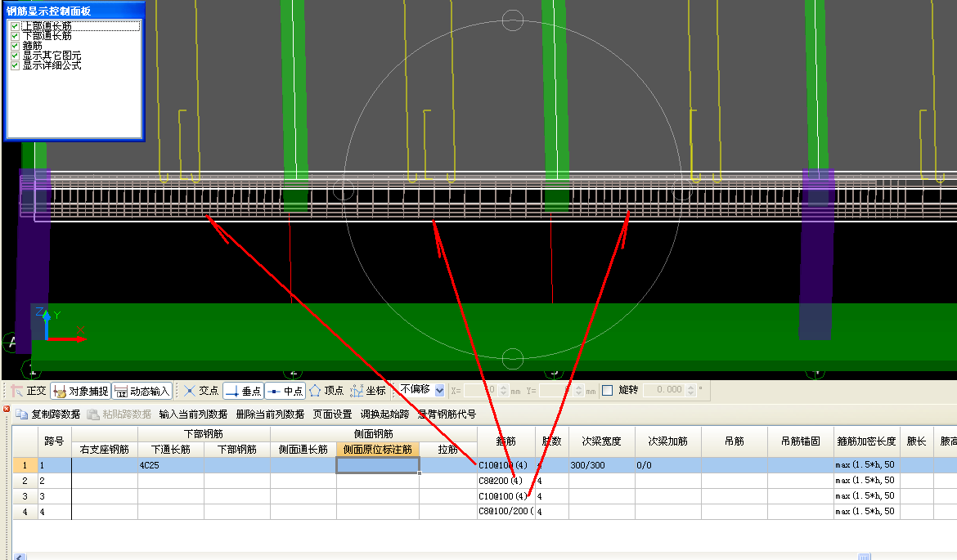Click 调换起始跨 button

click(384, 414)
